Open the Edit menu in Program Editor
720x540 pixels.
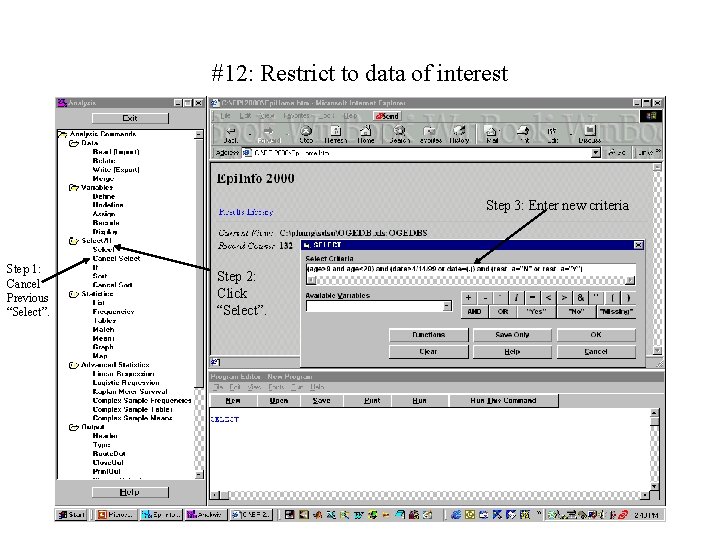235,387
